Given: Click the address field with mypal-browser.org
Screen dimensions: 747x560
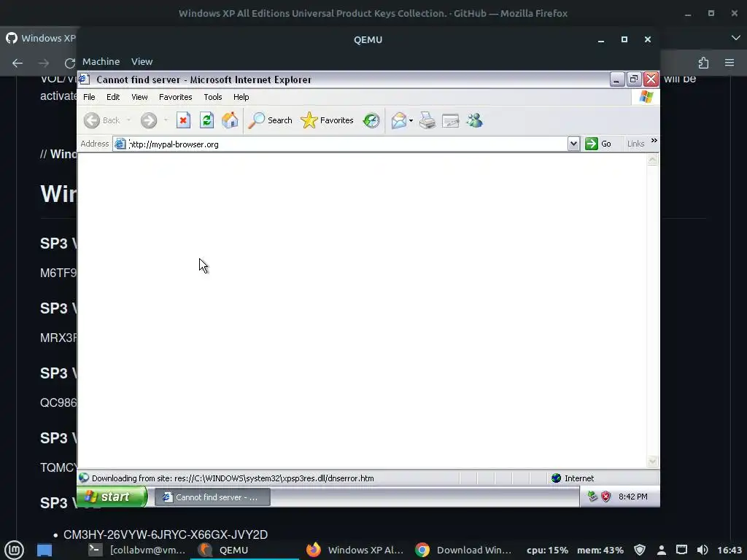Looking at the screenshot, I should click(x=340, y=144).
